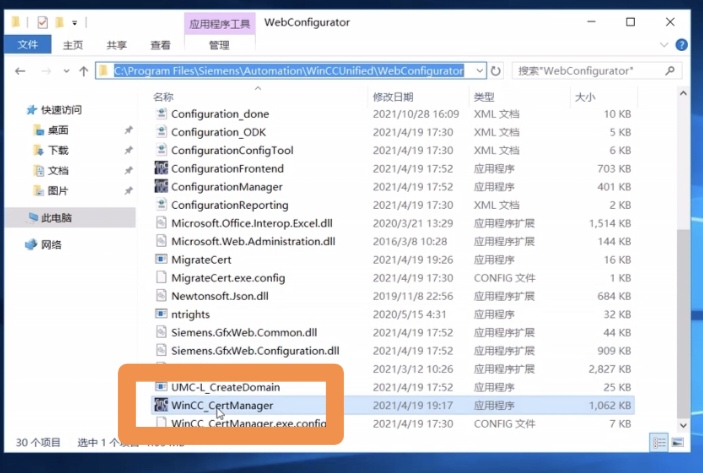Image resolution: width=703 pixels, height=473 pixels.
Task: Sort by the 类型 column header
Action: pos(484,97)
